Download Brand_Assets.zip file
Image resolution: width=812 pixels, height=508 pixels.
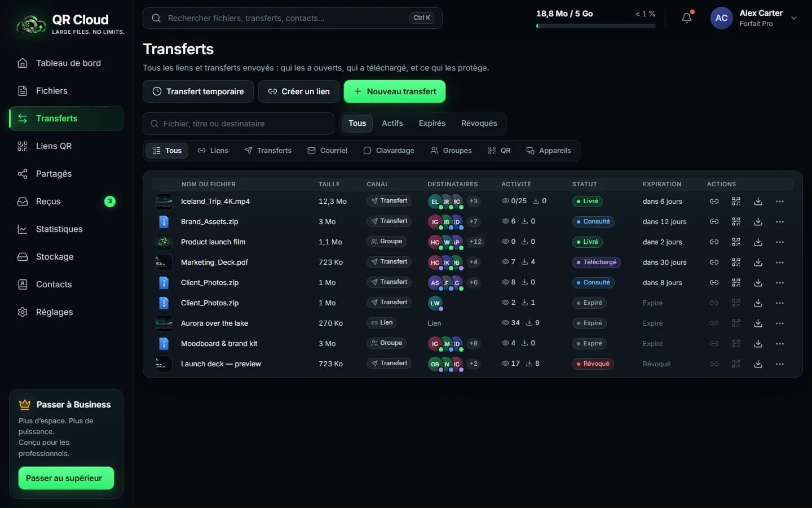coord(758,222)
